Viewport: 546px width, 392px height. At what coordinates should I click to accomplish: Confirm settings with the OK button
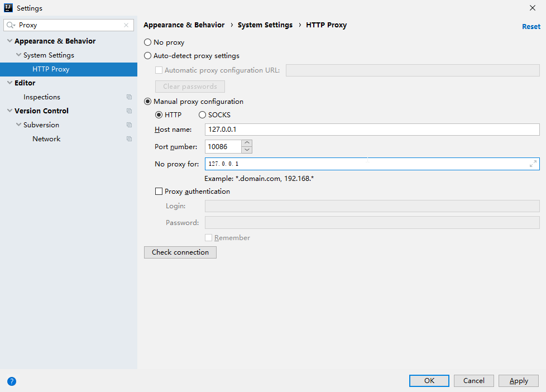pos(429,381)
